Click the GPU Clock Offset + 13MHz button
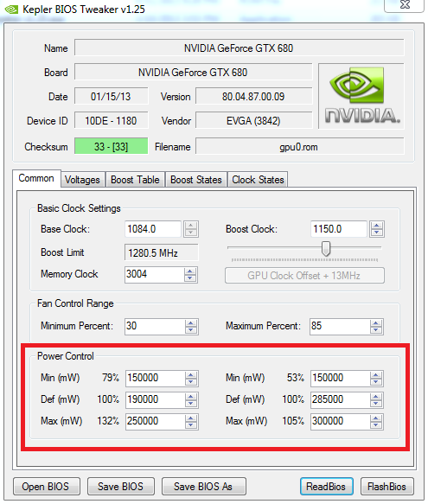The height and width of the screenshot is (504, 428). click(304, 276)
